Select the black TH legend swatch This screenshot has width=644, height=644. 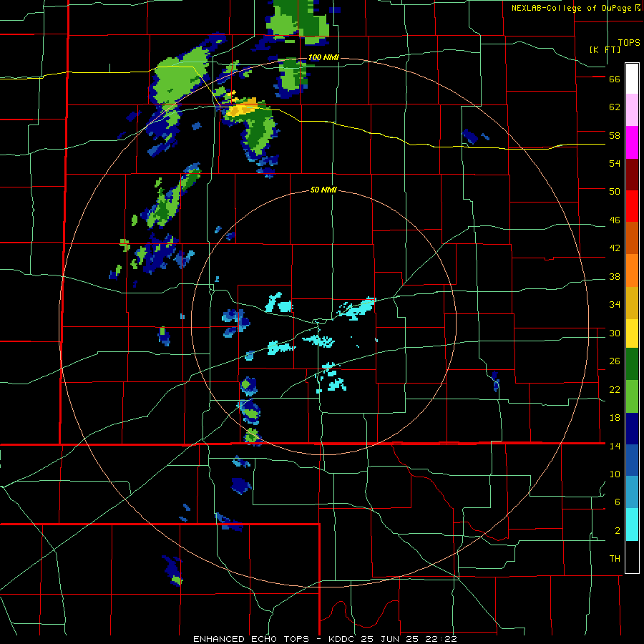(x=632, y=557)
